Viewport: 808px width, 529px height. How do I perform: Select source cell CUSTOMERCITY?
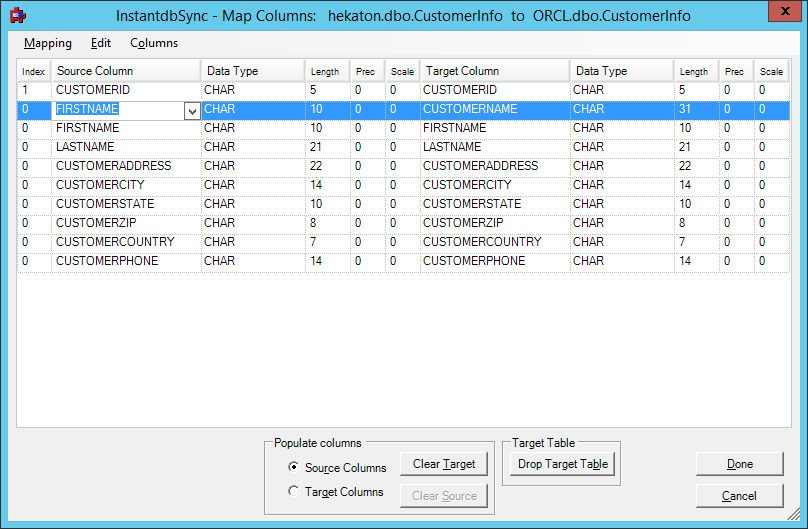[x=126, y=185]
